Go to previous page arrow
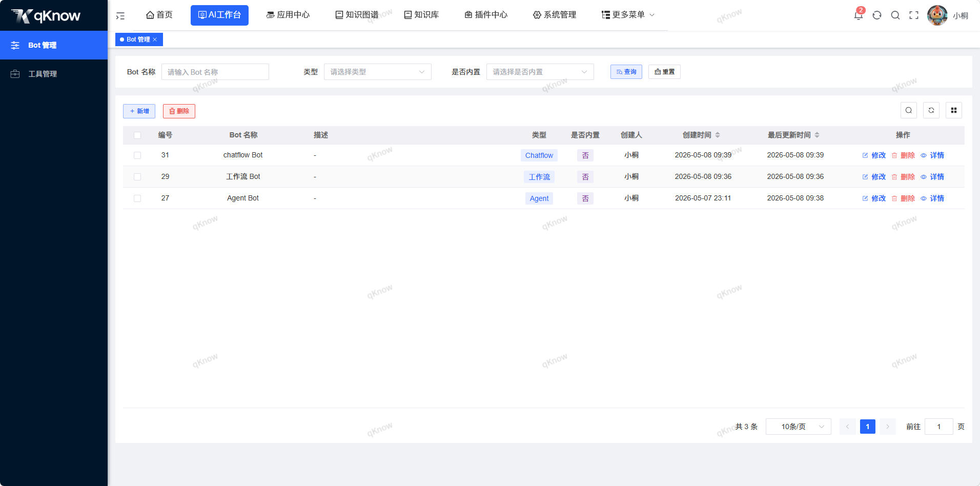Image resolution: width=980 pixels, height=486 pixels. pos(848,427)
